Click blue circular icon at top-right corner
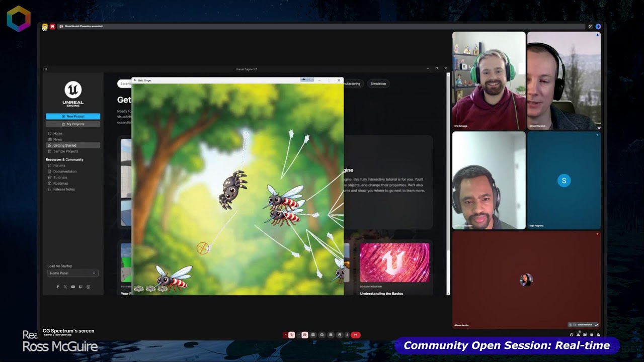 tap(598, 27)
